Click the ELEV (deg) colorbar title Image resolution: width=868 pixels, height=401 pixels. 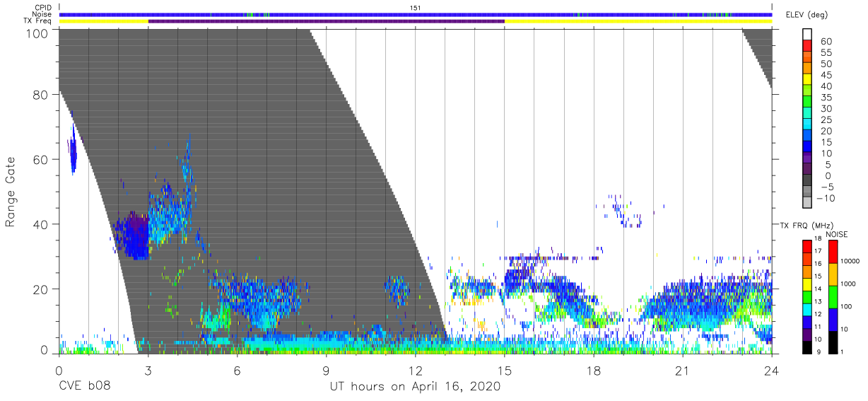click(807, 15)
